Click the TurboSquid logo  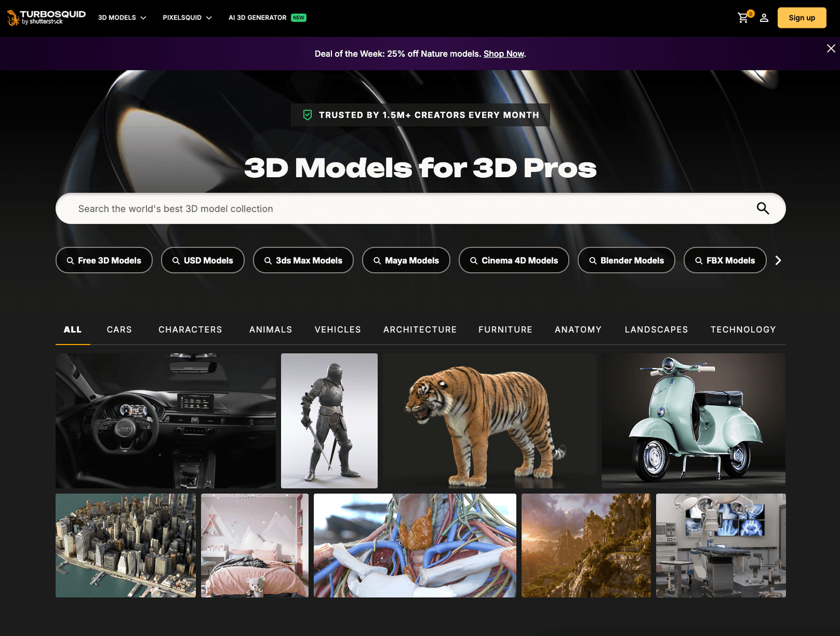pyautogui.click(x=46, y=17)
